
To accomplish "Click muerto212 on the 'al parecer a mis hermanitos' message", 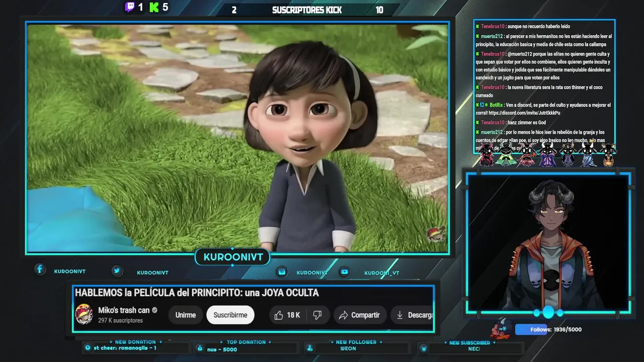I will 492,36.
